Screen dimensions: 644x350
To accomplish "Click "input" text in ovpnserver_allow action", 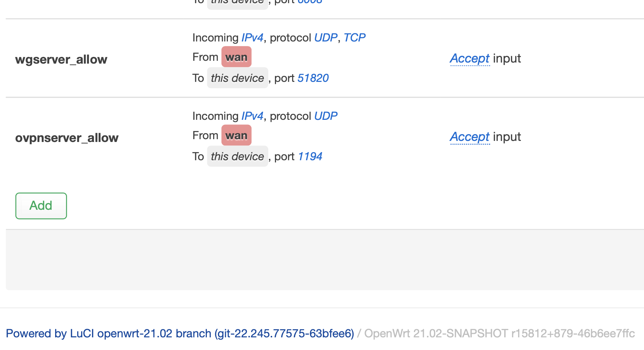I will pyautogui.click(x=507, y=137).
